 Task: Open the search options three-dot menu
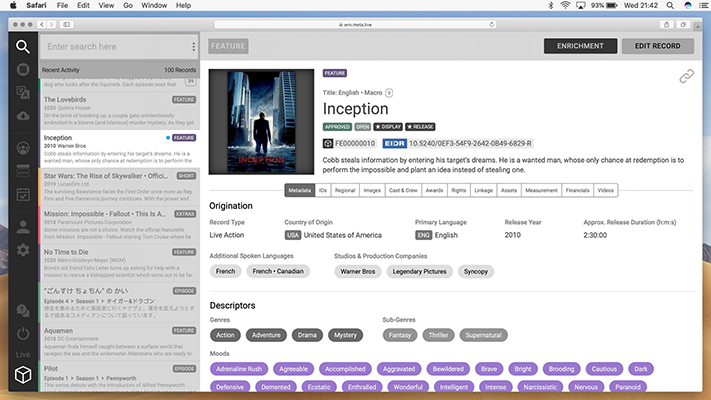click(193, 47)
